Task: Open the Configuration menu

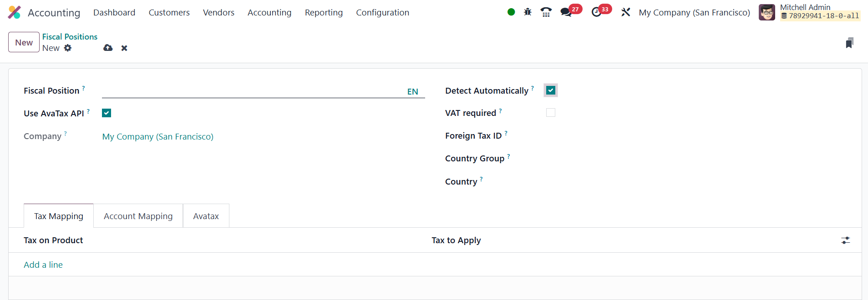Action: point(382,13)
